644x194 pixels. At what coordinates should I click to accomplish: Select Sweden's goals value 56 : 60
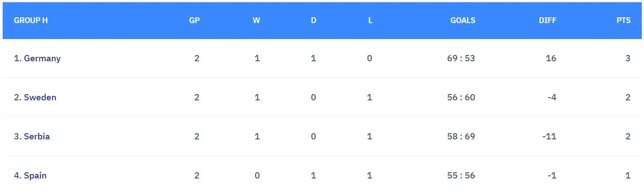click(461, 97)
